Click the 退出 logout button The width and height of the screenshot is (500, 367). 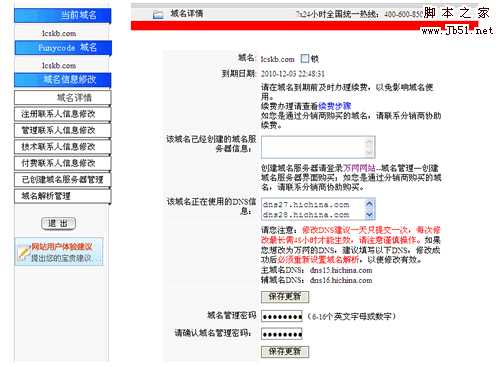[58, 223]
